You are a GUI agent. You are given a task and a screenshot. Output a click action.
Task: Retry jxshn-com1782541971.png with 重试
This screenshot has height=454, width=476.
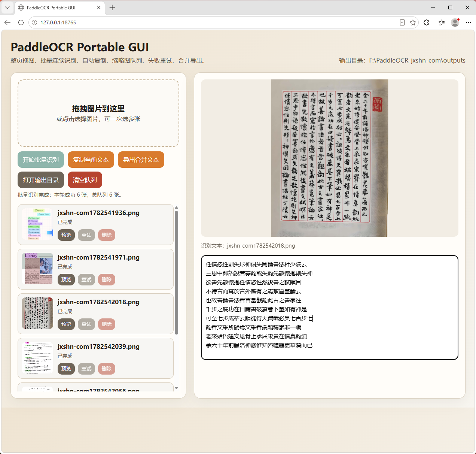point(86,279)
